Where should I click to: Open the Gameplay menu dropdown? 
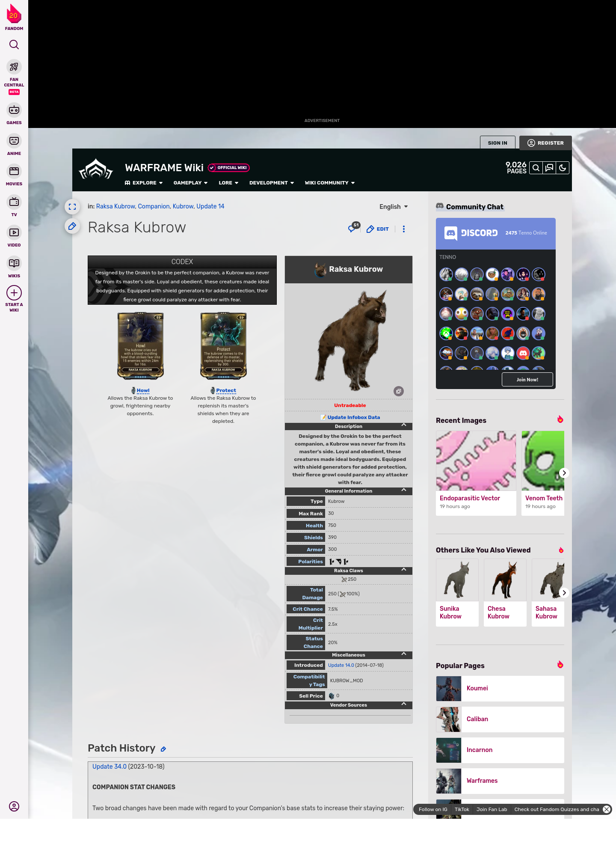point(190,183)
